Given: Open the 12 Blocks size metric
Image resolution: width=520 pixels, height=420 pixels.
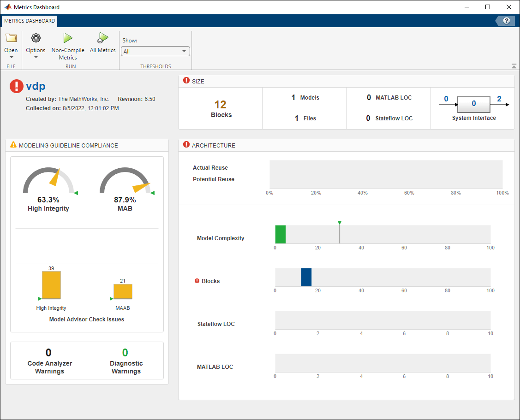Looking at the screenshot, I should (x=221, y=105).
